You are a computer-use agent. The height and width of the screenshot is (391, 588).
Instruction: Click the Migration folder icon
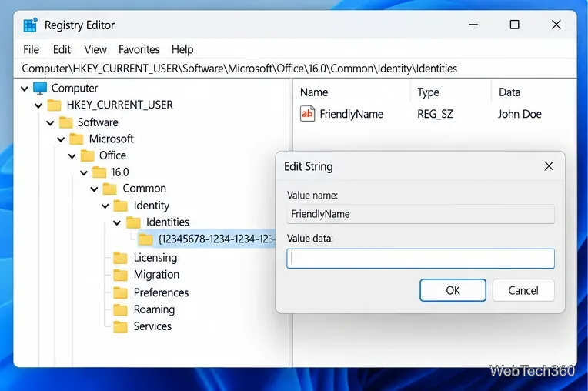[120, 275]
